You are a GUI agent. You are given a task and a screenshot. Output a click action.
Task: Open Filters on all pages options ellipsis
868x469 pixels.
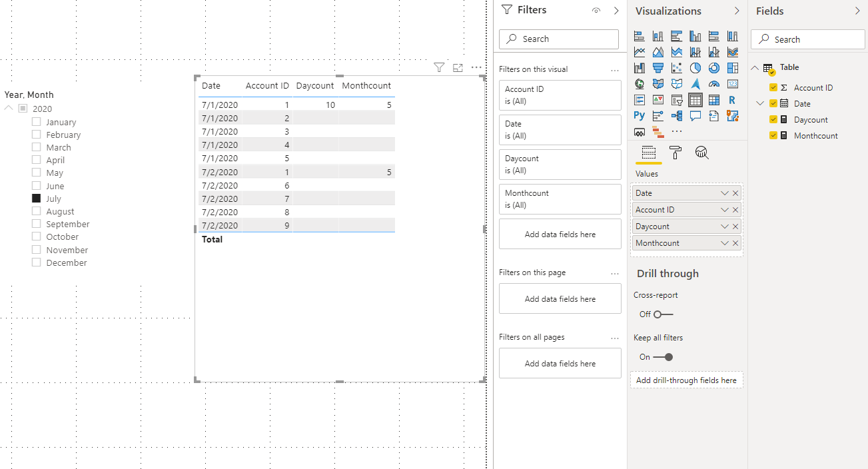tap(615, 338)
